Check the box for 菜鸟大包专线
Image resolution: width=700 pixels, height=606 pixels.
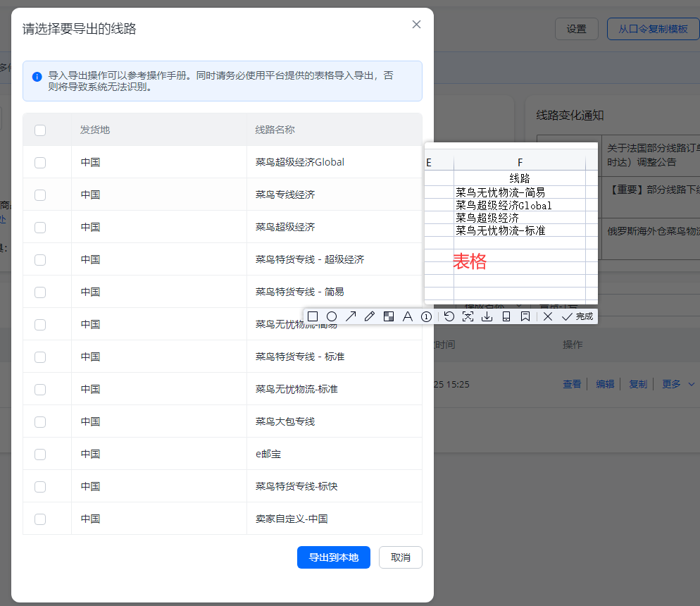coord(40,422)
